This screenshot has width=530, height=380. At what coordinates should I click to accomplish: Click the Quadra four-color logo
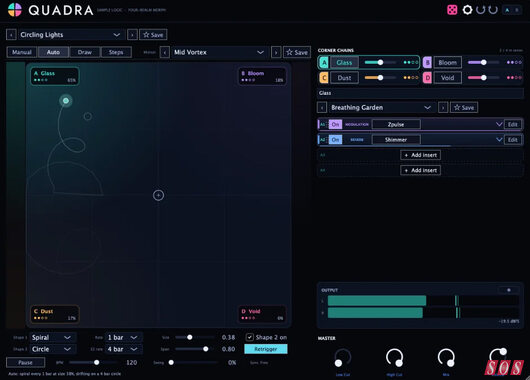(15, 10)
